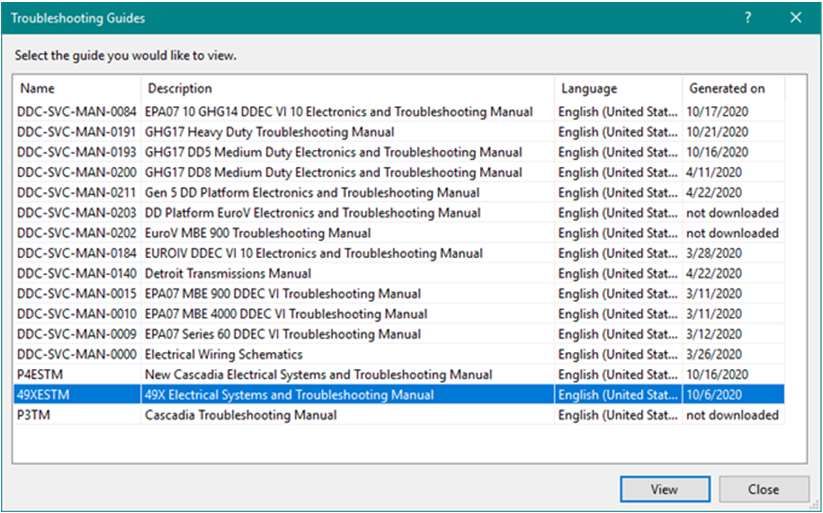Click not downloaded status for DDC-SVC-MAN-0203 row

(x=732, y=213)
